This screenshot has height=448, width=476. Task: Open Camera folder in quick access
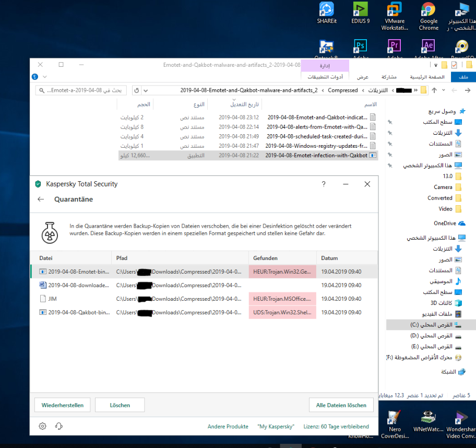click(447, 187)
